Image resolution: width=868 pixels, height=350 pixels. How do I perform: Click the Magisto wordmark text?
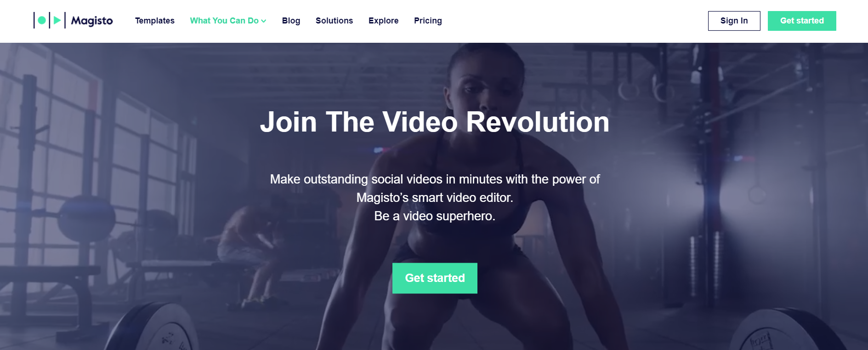(92, 21)
